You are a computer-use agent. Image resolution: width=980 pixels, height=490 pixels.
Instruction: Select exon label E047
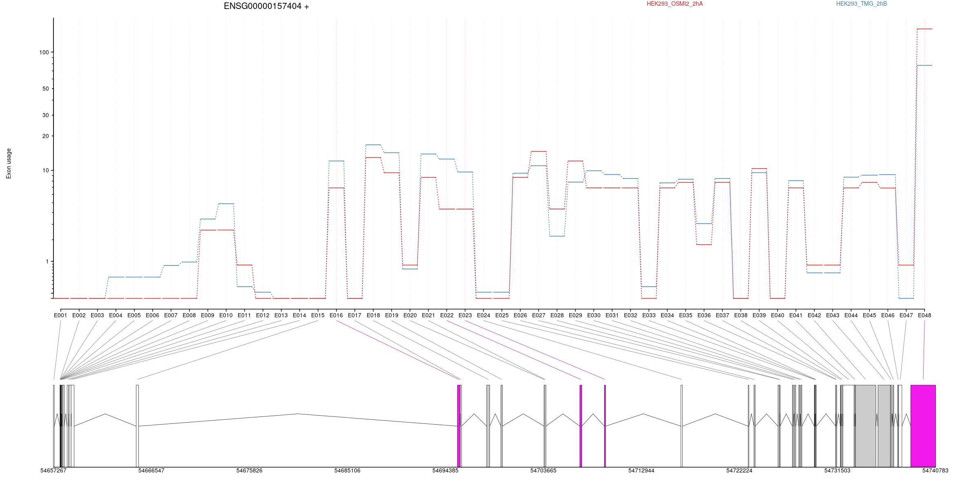pyautogui.click(x=906, y=315)
